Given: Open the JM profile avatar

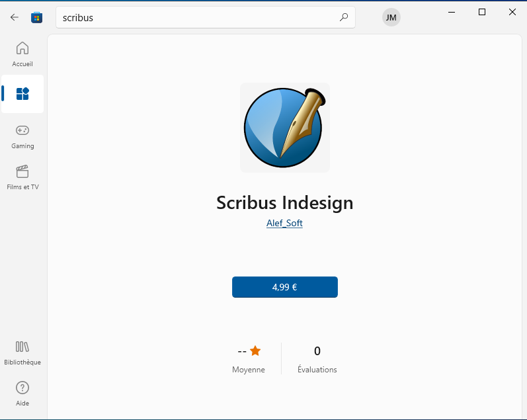Looking at the screenshot, I should (391, 18).
